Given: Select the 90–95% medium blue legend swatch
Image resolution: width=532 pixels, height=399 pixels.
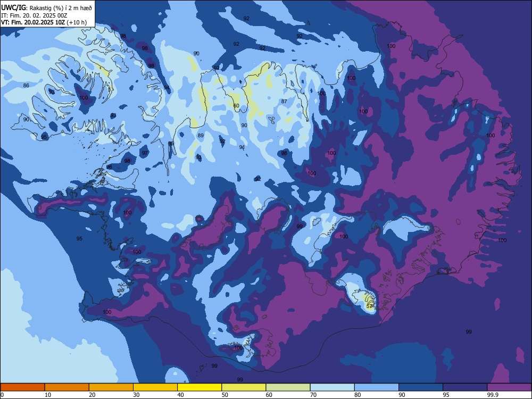Looking at the screenshot, I should pyautogui.click(x=421, y=387).
